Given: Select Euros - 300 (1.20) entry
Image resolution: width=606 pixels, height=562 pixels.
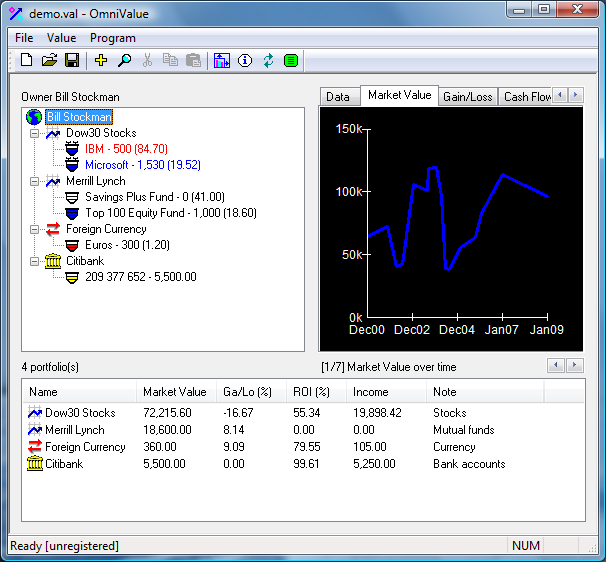Looking at the screenshot, I should [127, 245].
